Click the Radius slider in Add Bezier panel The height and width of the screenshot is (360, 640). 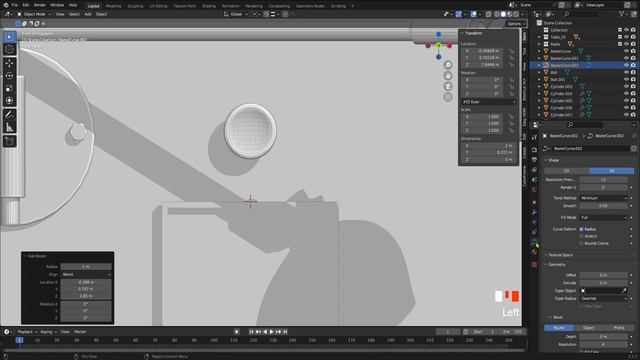(86, 267)
